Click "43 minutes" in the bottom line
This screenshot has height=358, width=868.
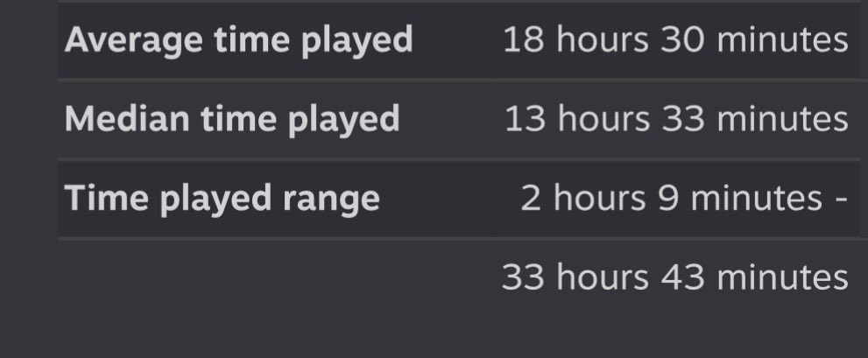(755, 277)
